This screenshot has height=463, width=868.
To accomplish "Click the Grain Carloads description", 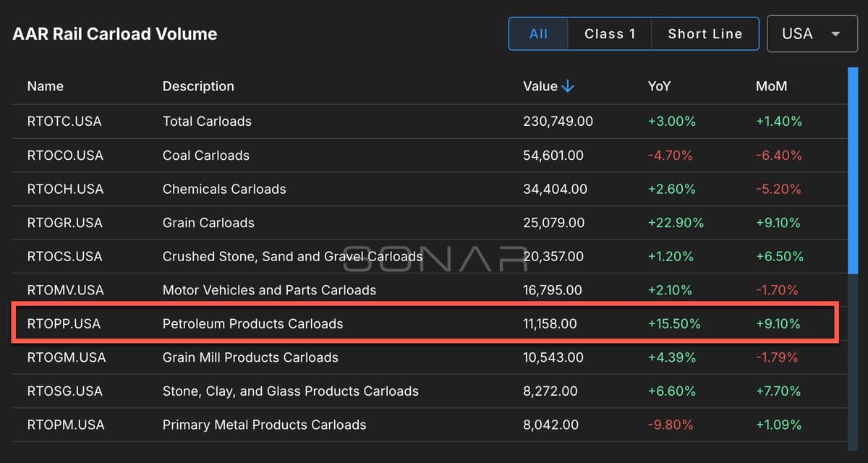I will (x=208, y=223).
